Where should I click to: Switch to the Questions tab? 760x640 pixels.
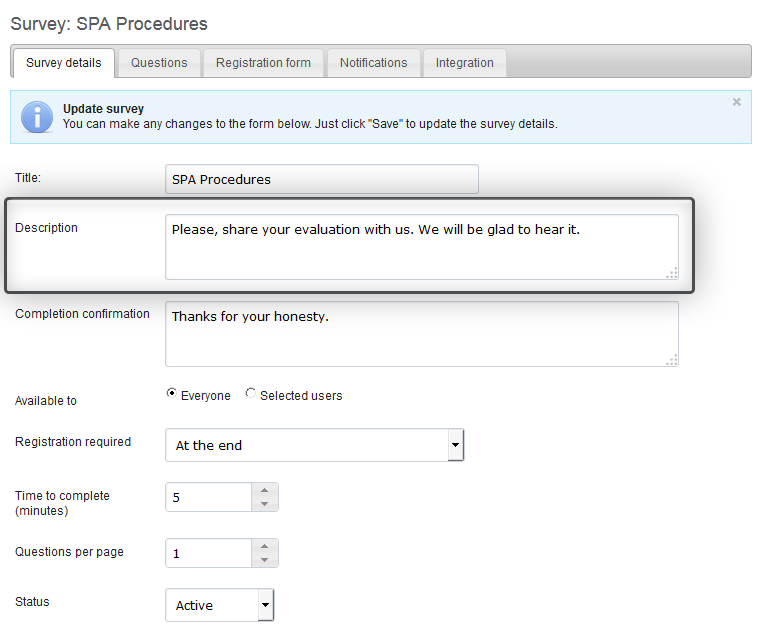159,63
